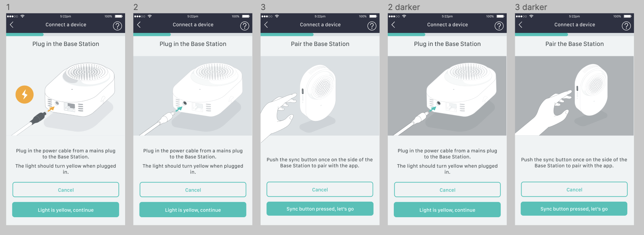Click Light is yellow, continue in 2 darker
644x235 pixels.
[x=447, y=209]
